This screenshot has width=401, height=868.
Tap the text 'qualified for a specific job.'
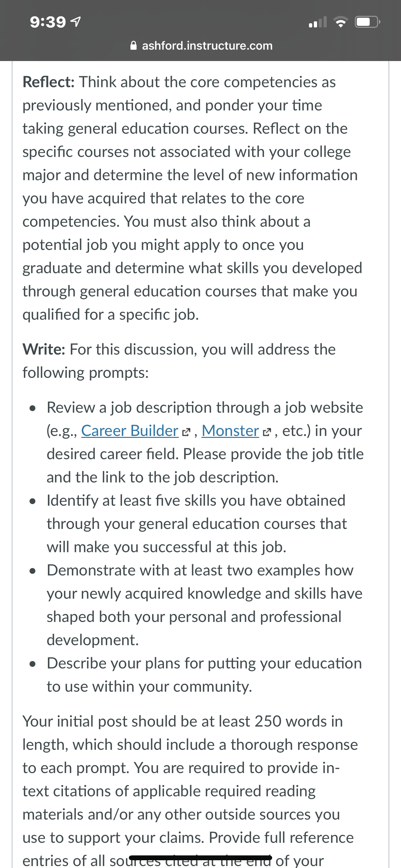click(110, 315)
